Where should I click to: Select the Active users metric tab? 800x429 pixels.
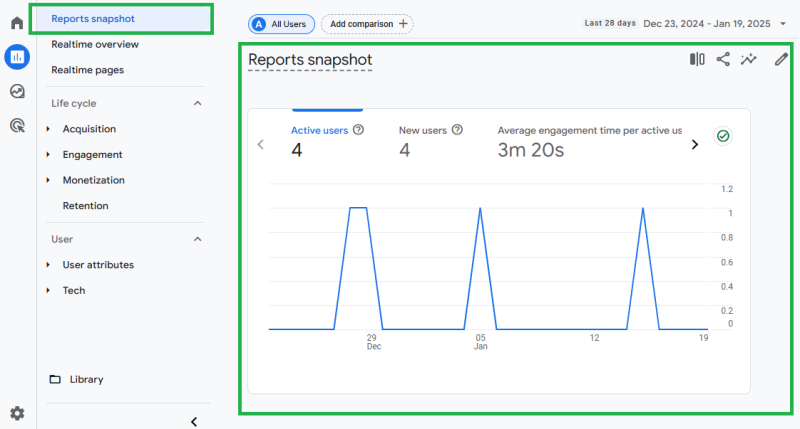tap(327, 140)
